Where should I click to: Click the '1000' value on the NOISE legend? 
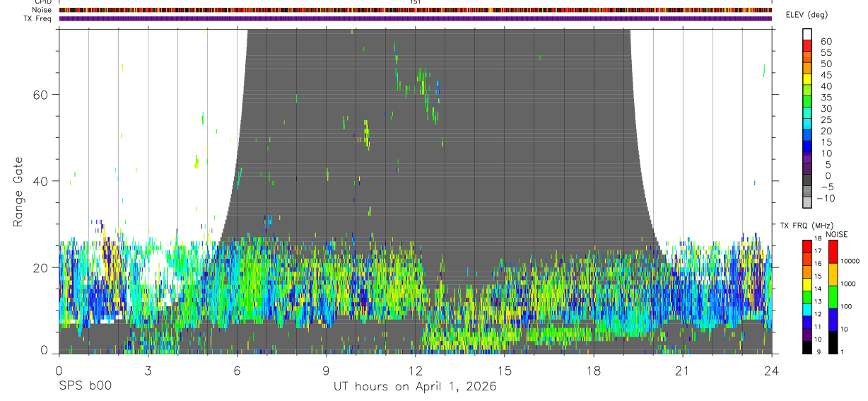(x=847, y=284)
